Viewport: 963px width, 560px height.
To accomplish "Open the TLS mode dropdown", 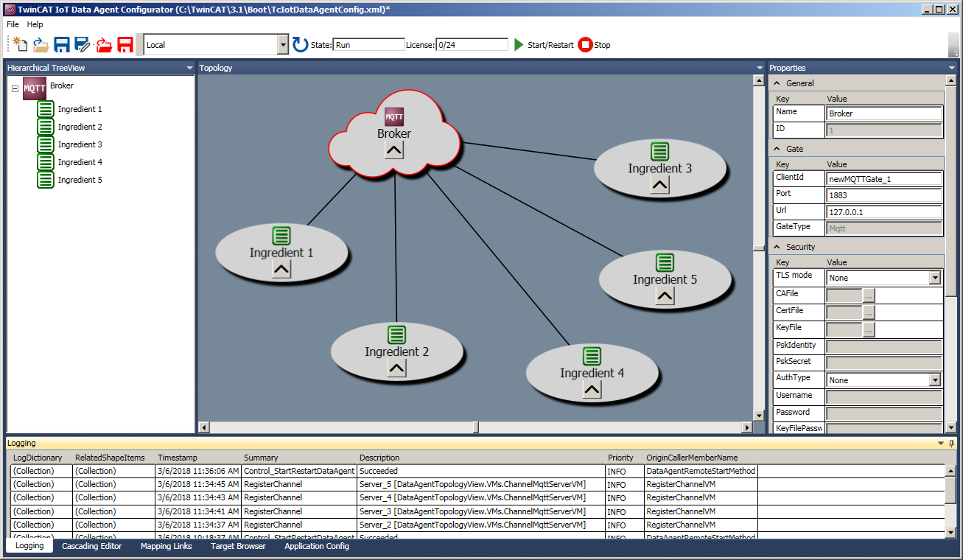I will 935,278.
